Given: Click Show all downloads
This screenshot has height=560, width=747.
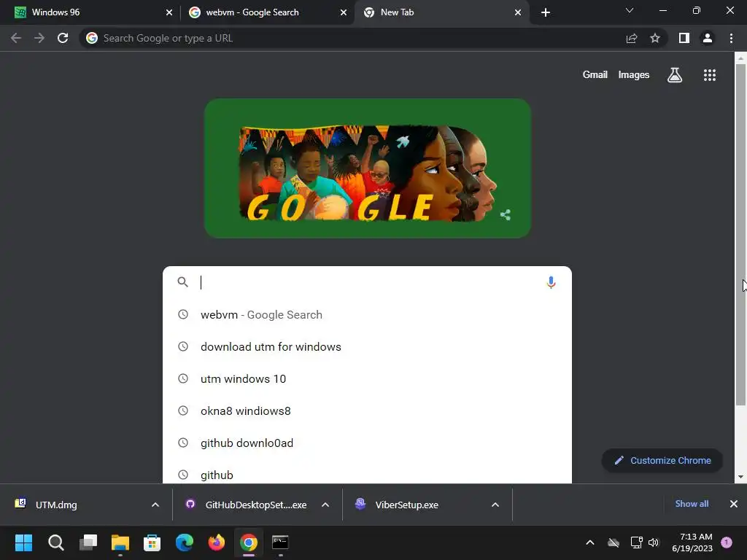Looking at the screenshot, I should click(x=692, y=504).
